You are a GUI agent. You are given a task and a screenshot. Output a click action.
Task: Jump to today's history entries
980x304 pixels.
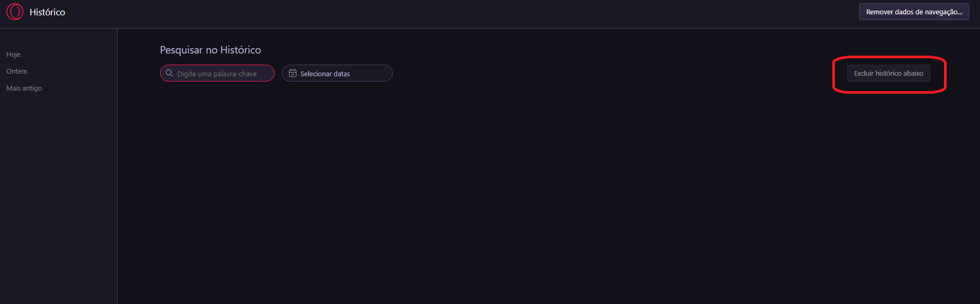13,55
